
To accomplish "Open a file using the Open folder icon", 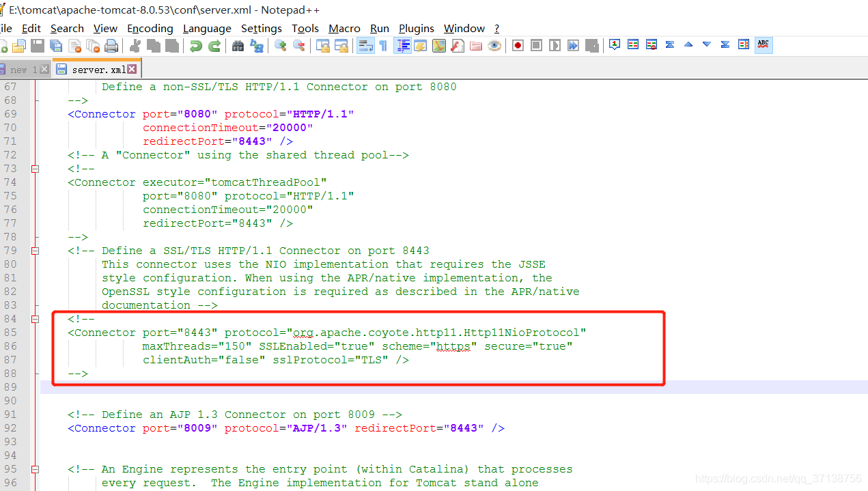I will 20,45.
